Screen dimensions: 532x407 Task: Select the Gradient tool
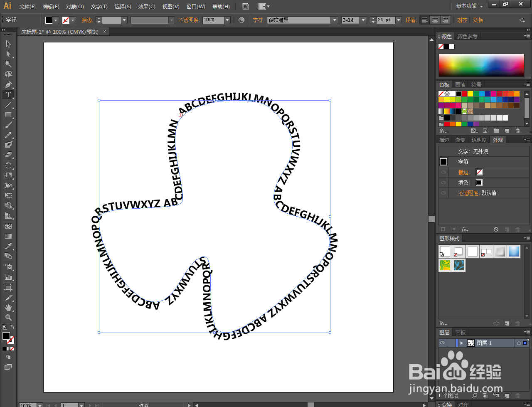click(x=8, y=236)
